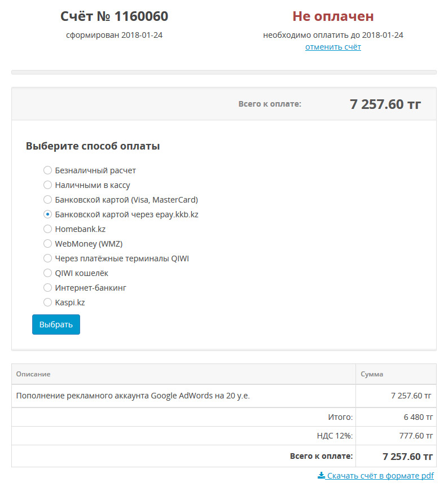Choose WebMoney (WMZ) radio button
Image resolution: width=448 pixels, height=491 pixels.
47,244
